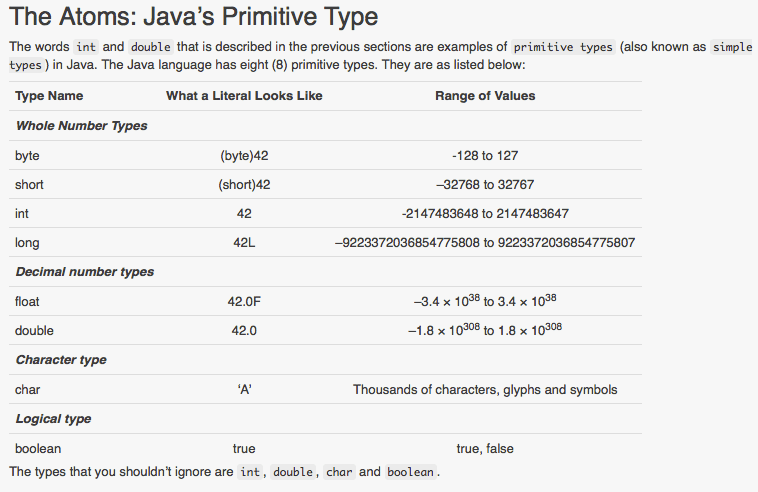Screen dimensions: 758x492
Task: Select the "byte" type name cell
Action: (x=28, y=156)
